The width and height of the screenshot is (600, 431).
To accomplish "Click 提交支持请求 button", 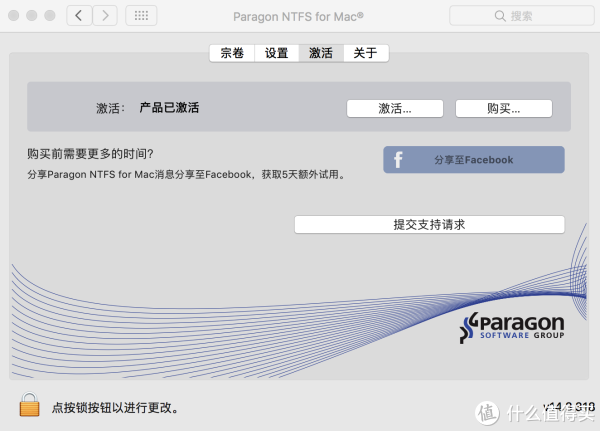I will 429,224.
